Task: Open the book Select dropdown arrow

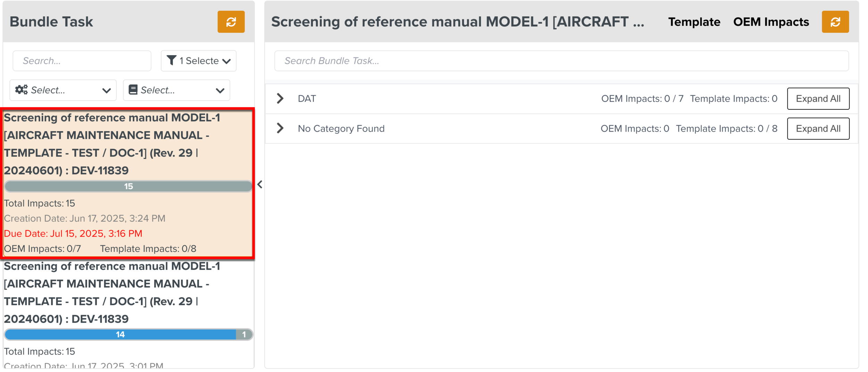Action: pyautogui.click(x=220, y=91)
